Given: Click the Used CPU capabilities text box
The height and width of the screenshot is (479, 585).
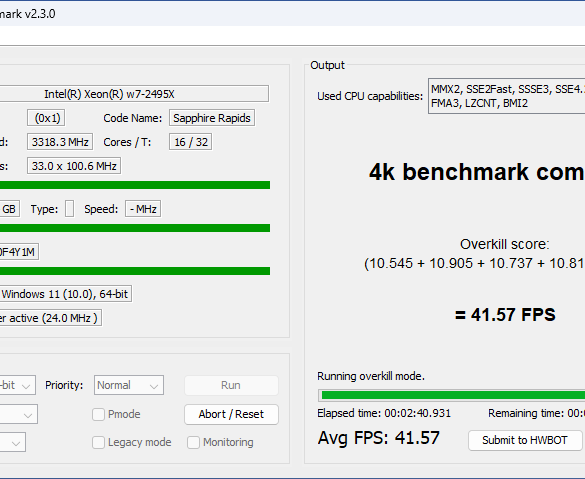Looking at the screenshot, I should [x=507, y=96].
